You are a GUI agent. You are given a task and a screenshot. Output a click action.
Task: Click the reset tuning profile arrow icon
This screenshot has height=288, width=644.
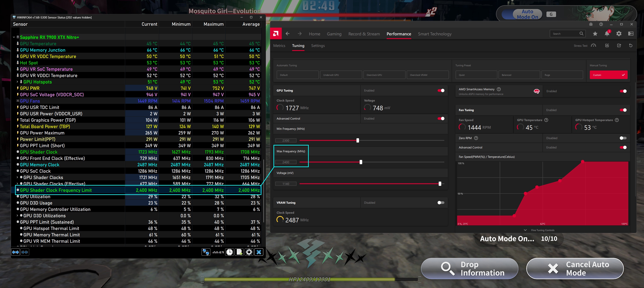(630, 45)
